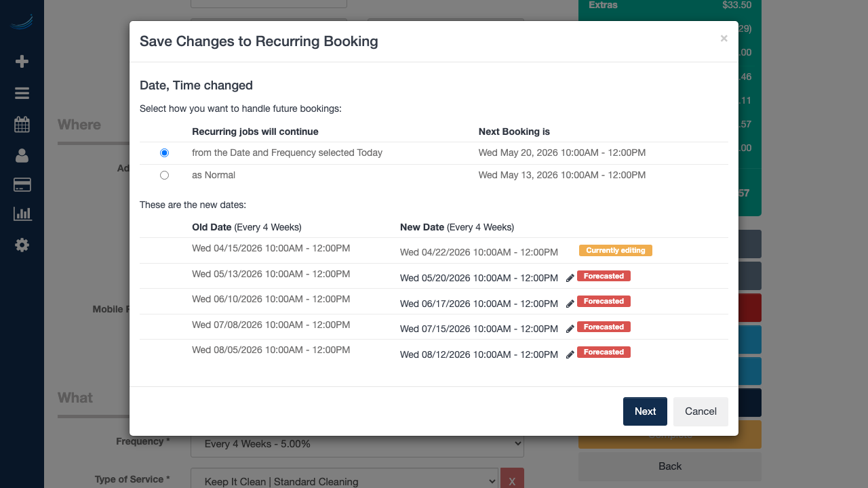Close the recurring booking dialog
This screenshot has width=868, height=488.
pos(724,39)
